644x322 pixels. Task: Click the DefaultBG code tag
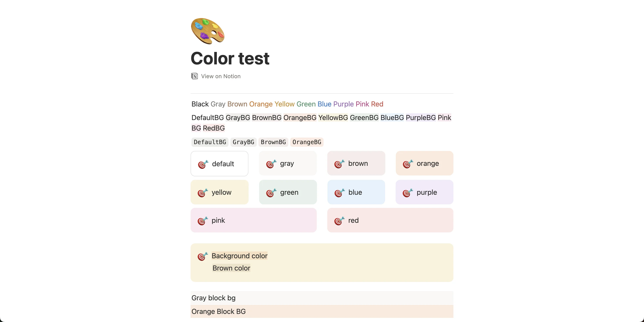(209, 142)
